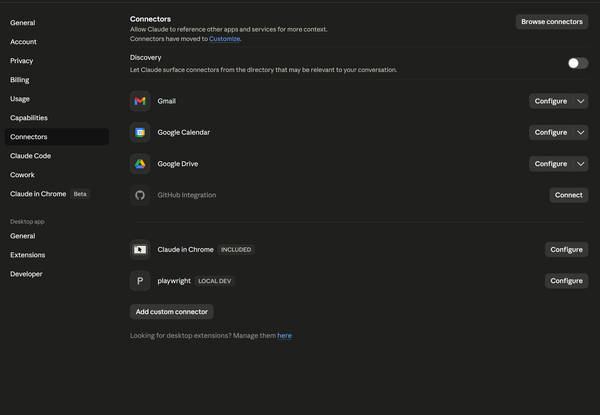Configure the Gmail connector
Viewport: 600px width, 415px height.
tap(551, 101)
